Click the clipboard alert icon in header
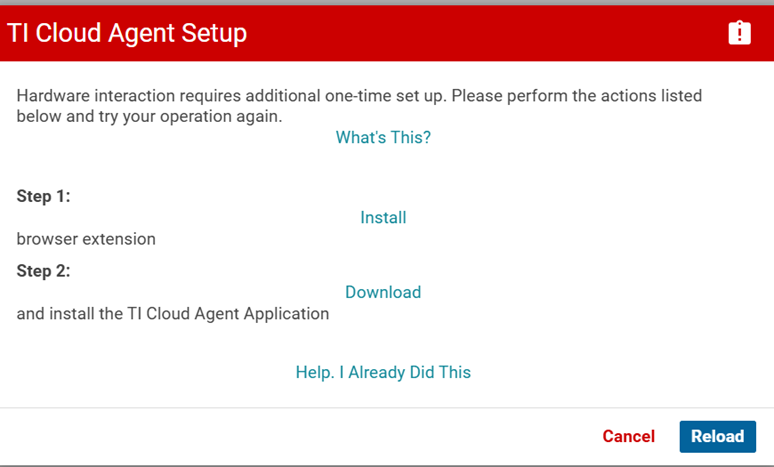The image size is (774, 467). pyautogui.click(x=739, y=33)
